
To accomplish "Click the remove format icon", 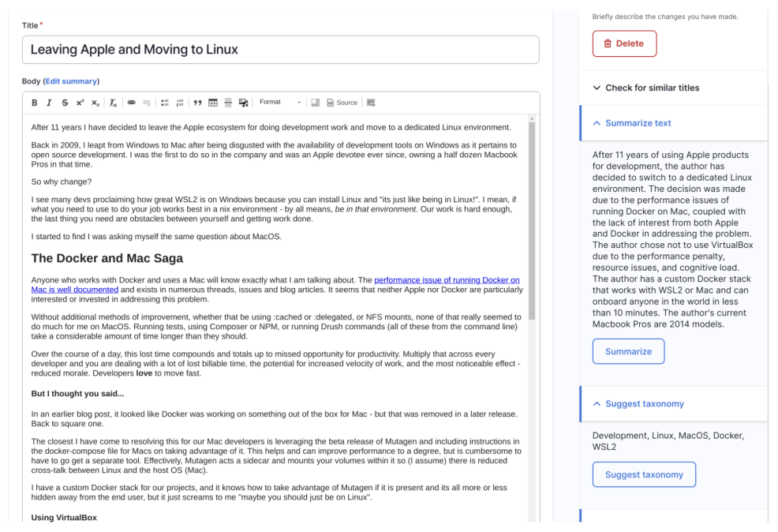I will 113,103.
